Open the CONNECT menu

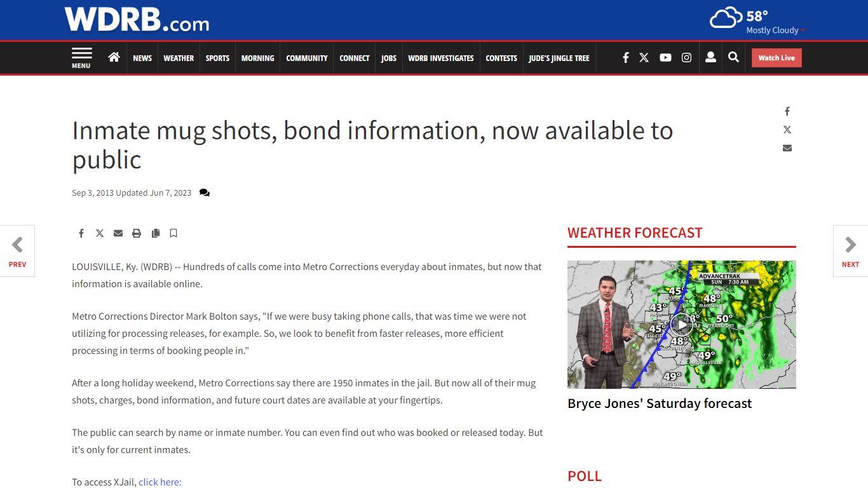pos(354,58)
